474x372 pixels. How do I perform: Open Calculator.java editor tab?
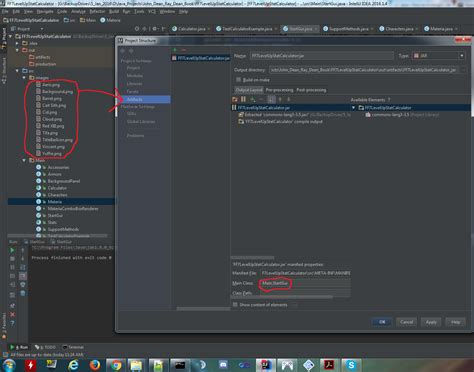click(x=191, y=29)
